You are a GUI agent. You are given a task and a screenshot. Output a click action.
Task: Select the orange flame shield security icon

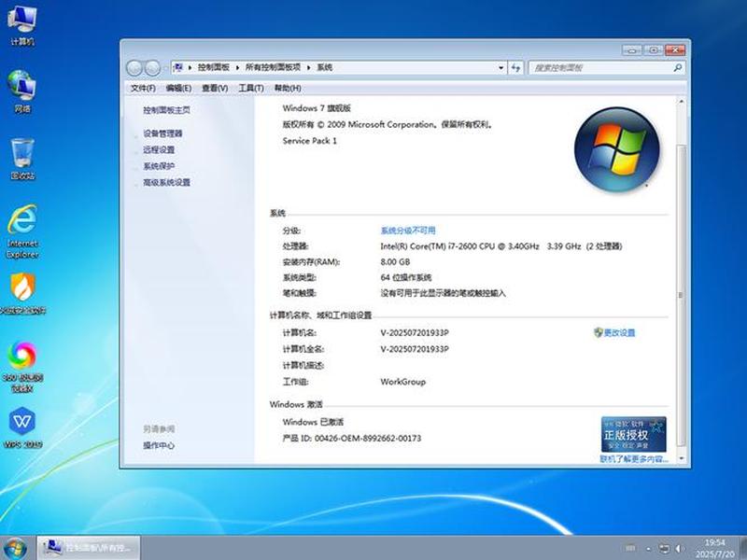coord(22,293)
